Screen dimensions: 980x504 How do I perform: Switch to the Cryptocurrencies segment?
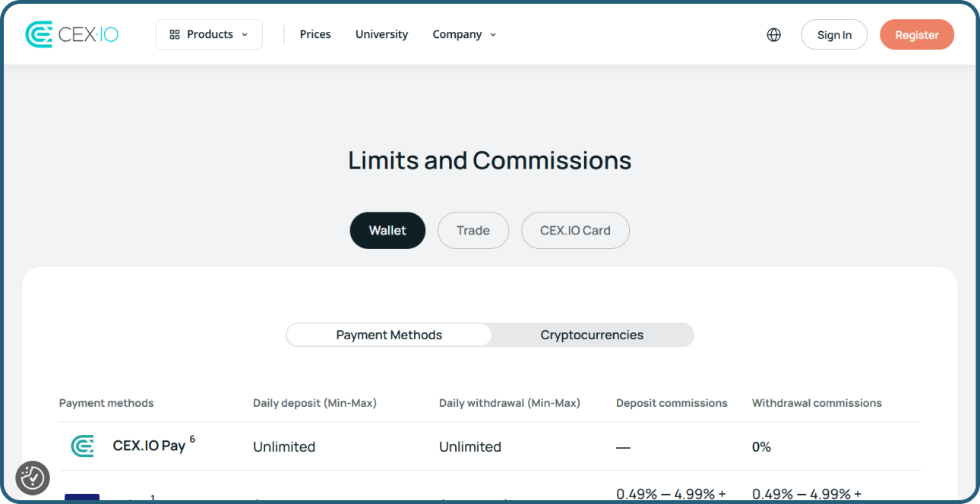(592, 335)
